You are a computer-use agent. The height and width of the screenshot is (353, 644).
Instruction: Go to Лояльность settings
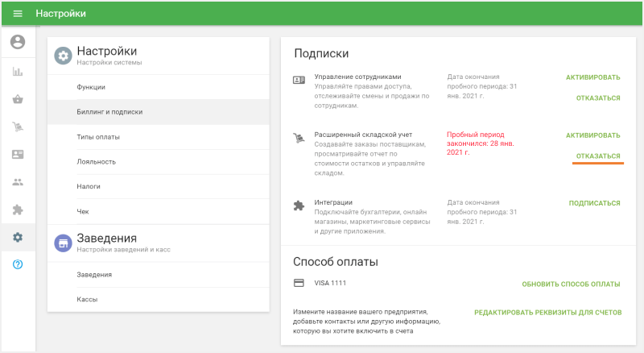(159, 162)
